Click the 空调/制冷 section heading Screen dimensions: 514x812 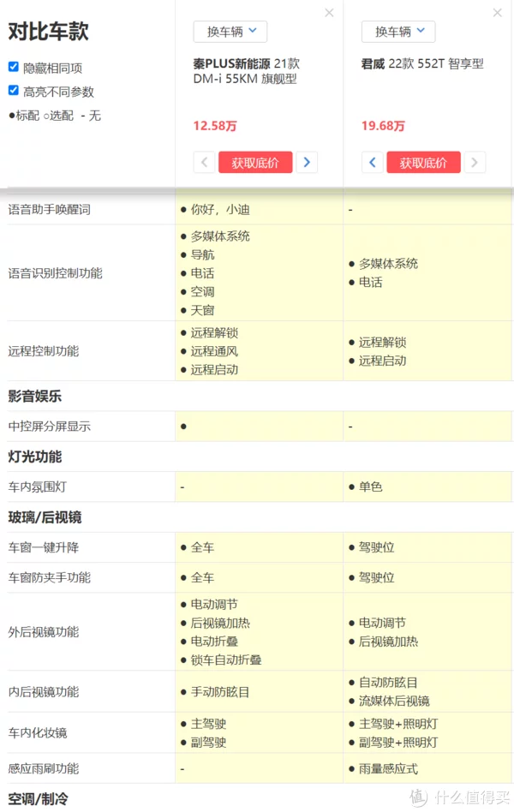(x=38, y=798)
